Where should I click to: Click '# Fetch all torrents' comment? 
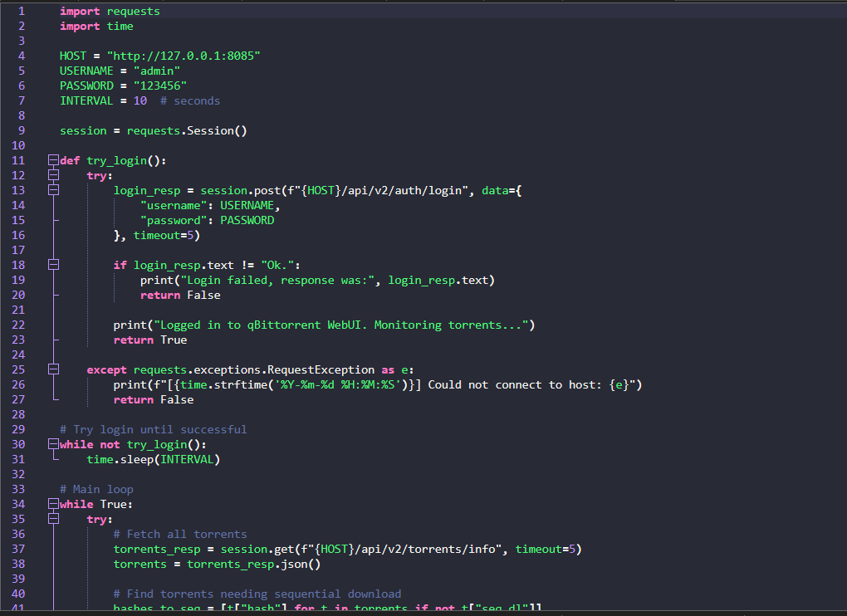(180, 535)
